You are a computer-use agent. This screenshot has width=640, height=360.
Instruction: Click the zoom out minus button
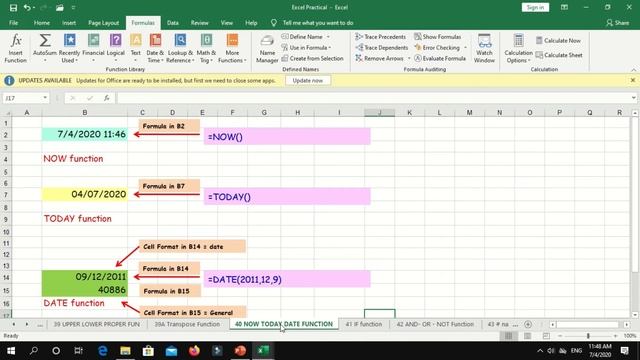tap(560, 336)
